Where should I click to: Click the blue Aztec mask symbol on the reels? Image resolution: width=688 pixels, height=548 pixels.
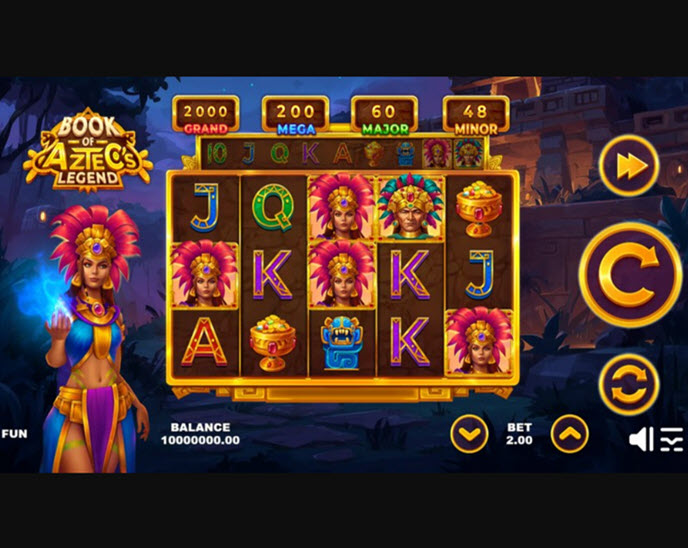342,343
